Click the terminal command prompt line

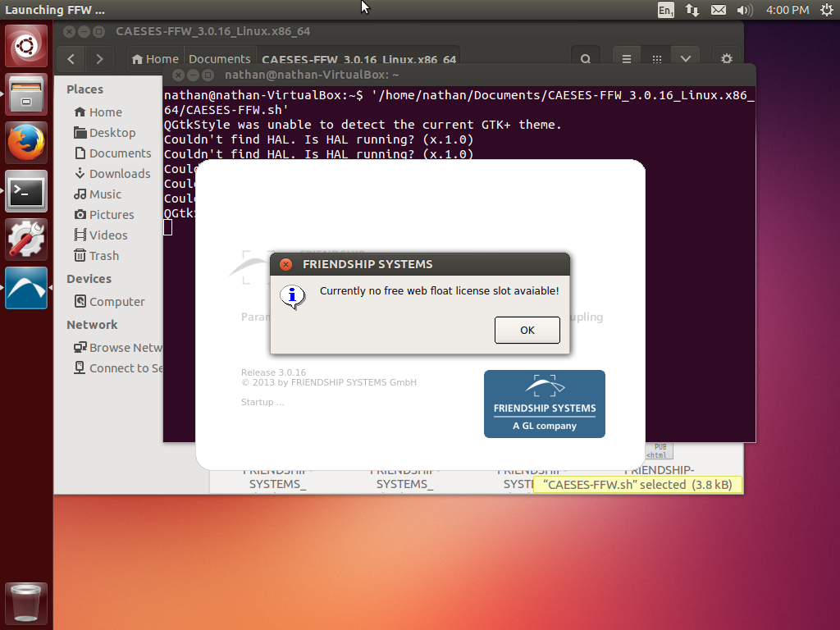459,103
